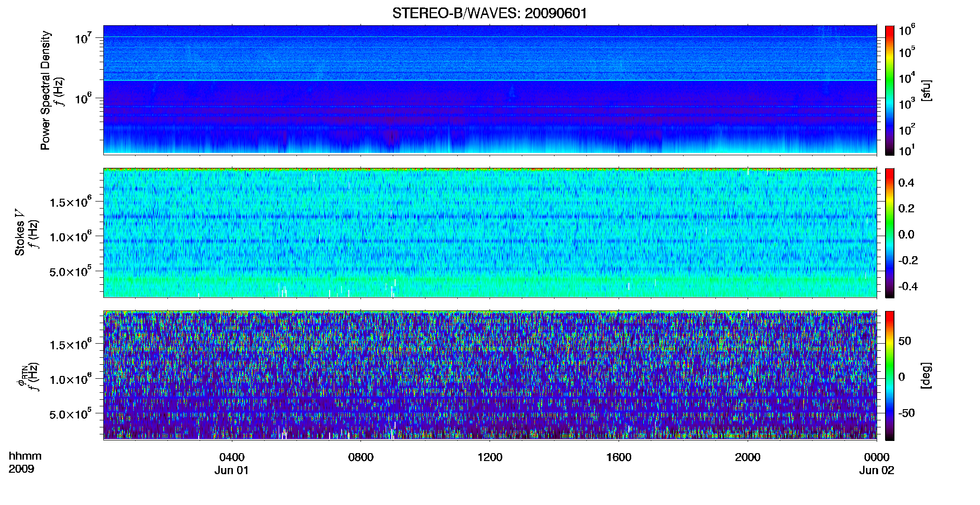Click the Stokes V colorbar
The image size is (980, 505).
(x=890, y=233)
